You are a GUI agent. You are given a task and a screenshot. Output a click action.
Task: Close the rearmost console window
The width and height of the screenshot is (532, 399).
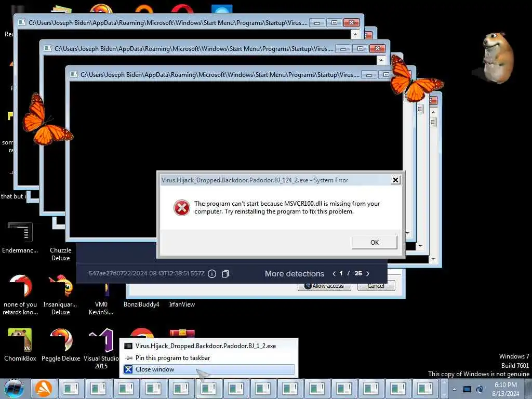(x=351, y=23)
